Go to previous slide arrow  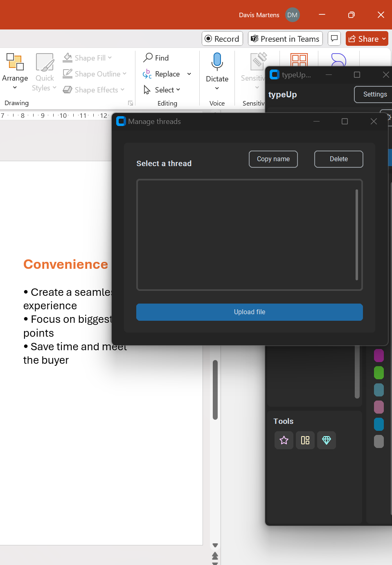[215, 556]
